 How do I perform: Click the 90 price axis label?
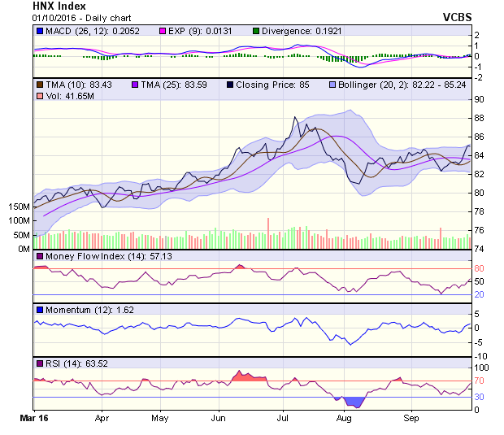point(480,99)
